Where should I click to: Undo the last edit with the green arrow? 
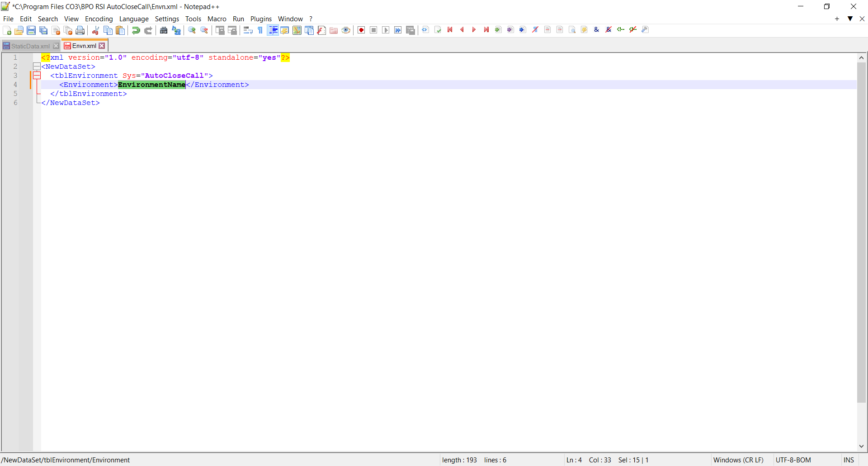click(x=136, y=30)
